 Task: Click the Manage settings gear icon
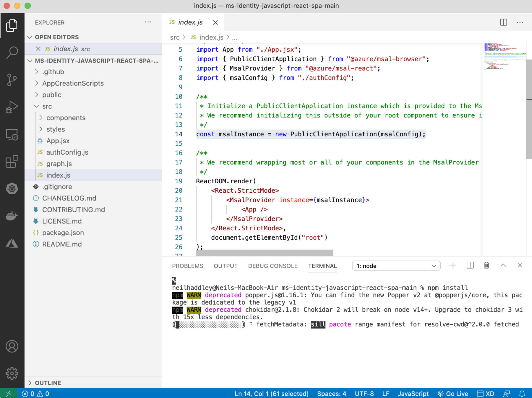[x=12, y=373]
